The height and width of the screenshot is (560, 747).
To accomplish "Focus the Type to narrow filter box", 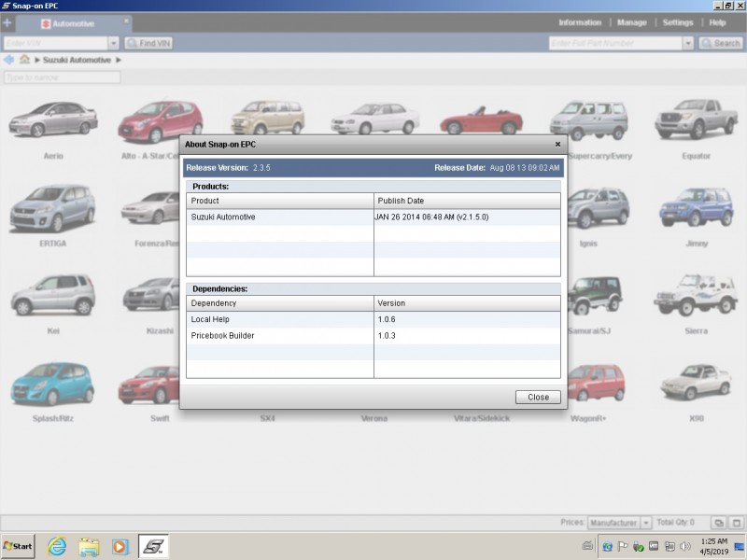I will pyautogui.click(x=62, y=77).
